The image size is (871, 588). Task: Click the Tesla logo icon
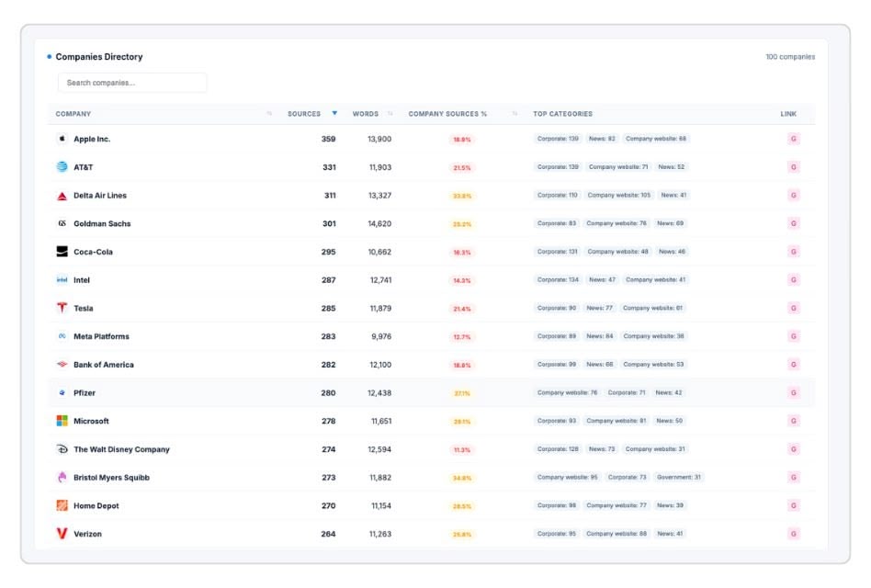[x=62, y=308]
